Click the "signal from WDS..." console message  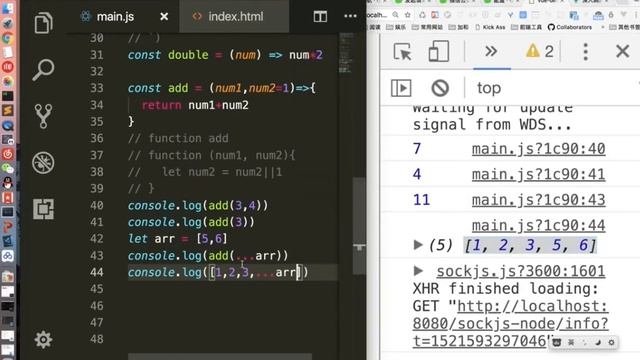[x=492, y=124]
